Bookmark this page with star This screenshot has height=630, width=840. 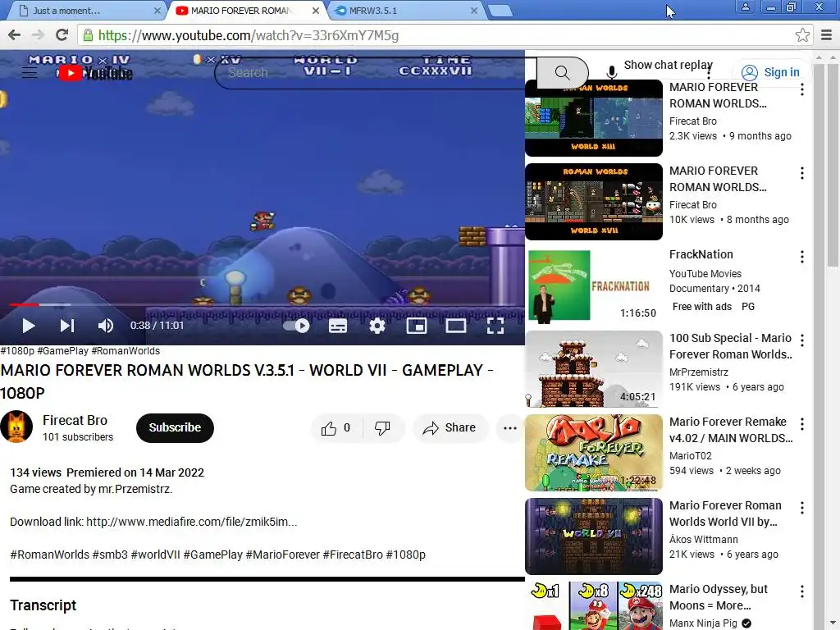802,35
